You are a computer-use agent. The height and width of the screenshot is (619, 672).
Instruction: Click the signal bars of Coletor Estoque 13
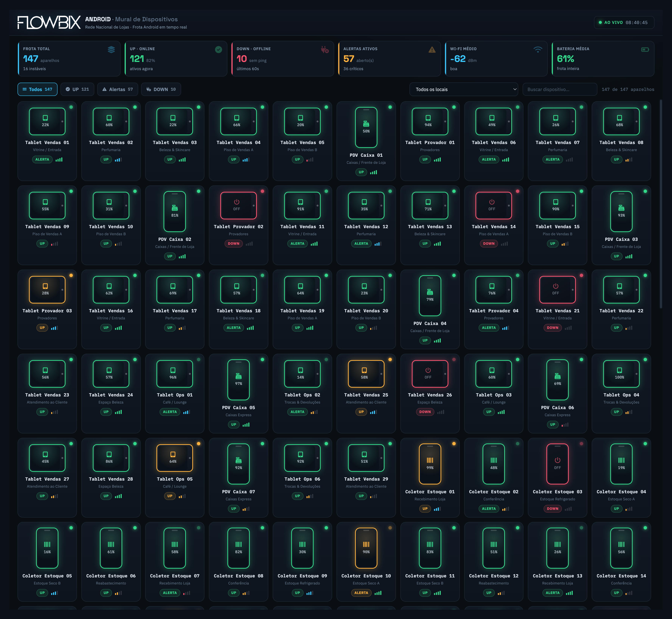[x=569, y=593]
